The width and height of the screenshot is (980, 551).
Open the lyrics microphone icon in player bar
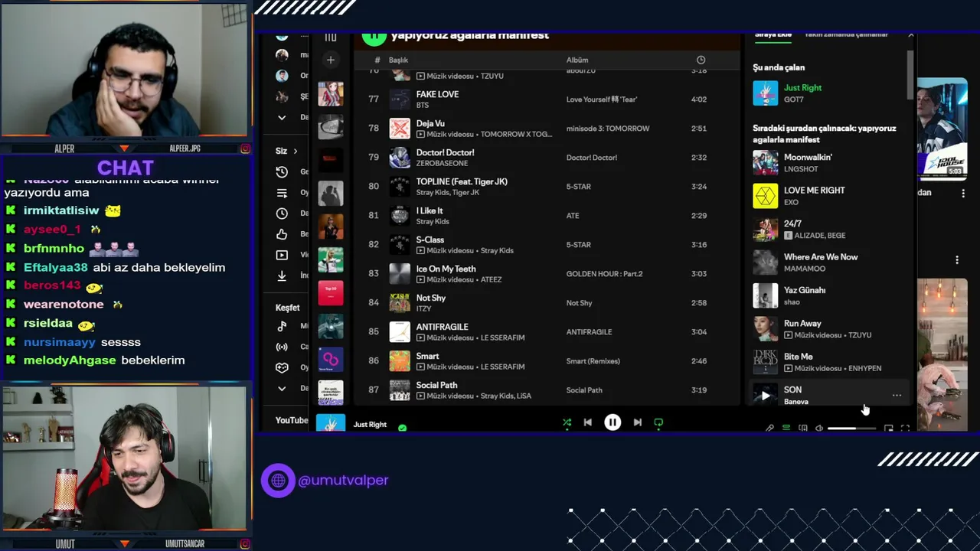769,429
